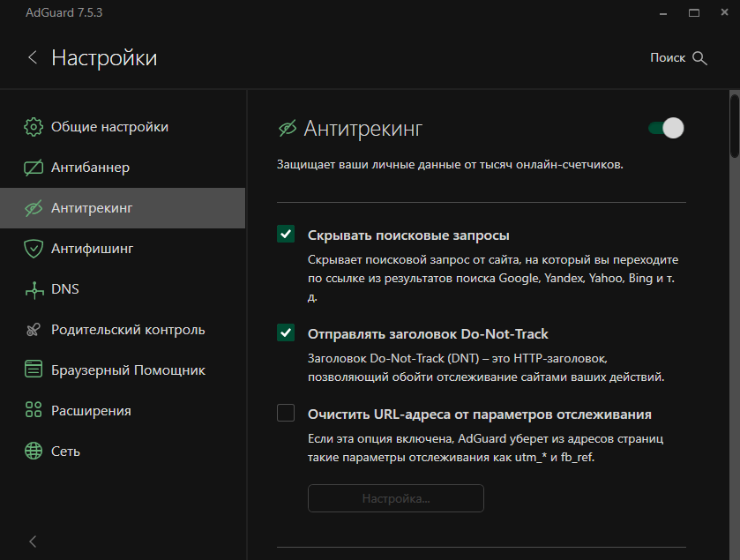This screenshot has height=560, width=740.
Task: Close the AdGuard window
Action: [724, 12]
